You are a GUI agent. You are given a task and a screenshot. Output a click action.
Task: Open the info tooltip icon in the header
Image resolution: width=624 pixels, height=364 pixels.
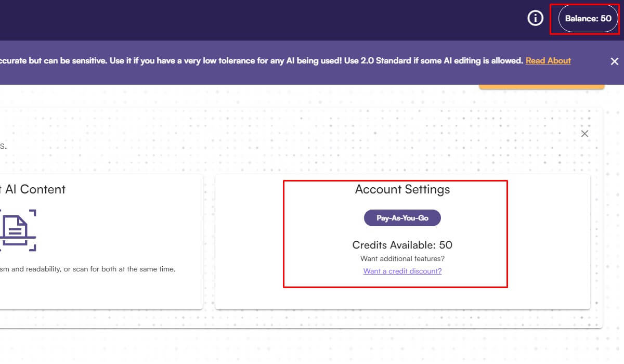tap(535, 18)
